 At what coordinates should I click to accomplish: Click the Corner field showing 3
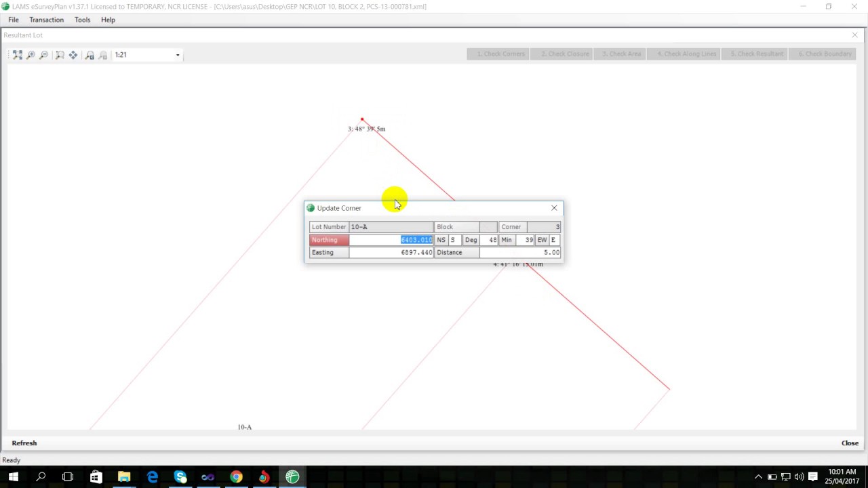click(x=544, y=227)
